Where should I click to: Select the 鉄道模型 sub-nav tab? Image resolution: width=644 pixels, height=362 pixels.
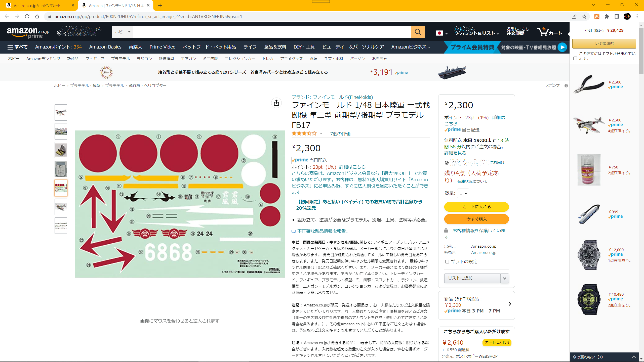[166, 59]
